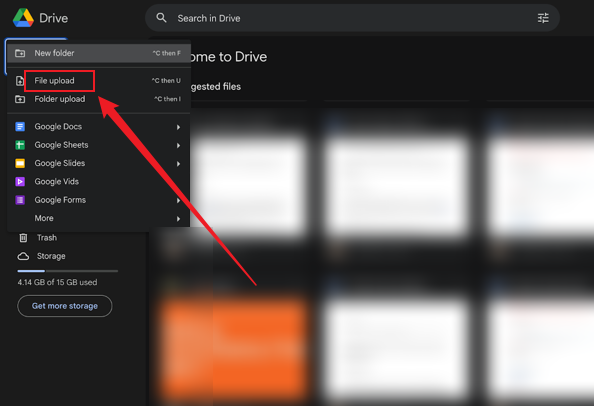
Task: Expand Google Slides submenu arrow
Action: [178, 164]
